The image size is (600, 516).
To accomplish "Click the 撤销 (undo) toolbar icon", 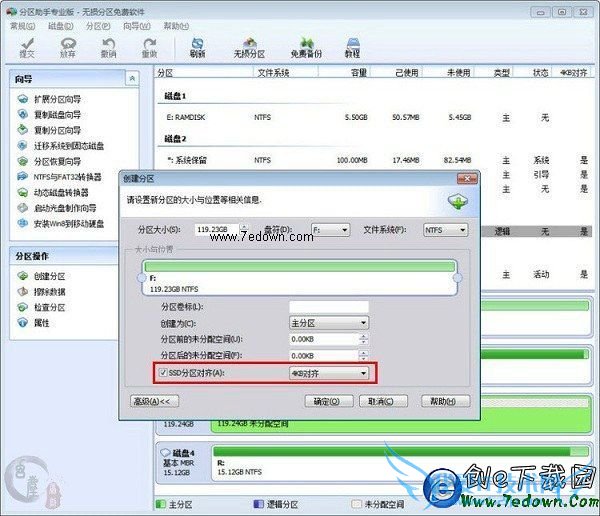I will point(109,47).
